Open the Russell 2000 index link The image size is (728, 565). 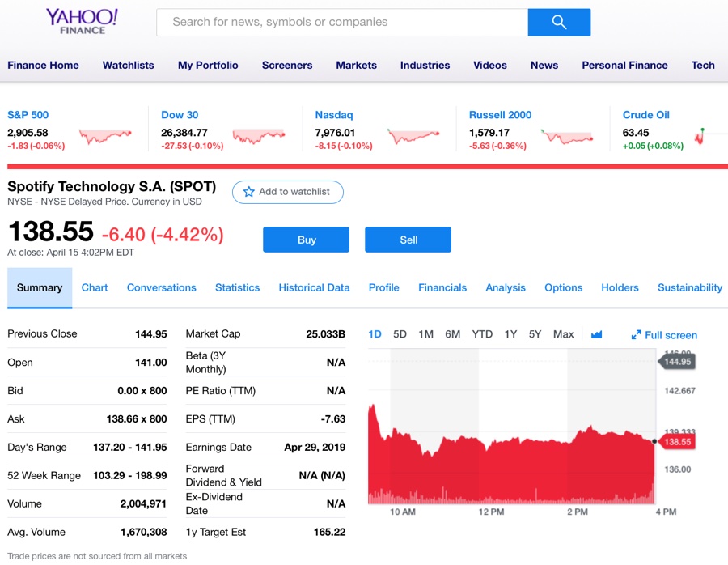click(500, 115)
